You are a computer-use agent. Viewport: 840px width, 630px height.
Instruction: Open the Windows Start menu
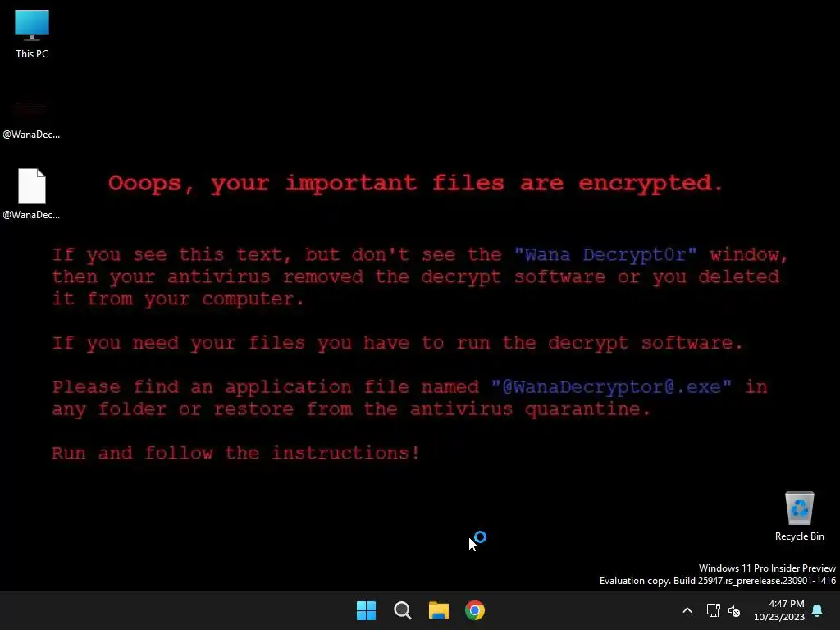pyautogui.click(x=367, y=610)
